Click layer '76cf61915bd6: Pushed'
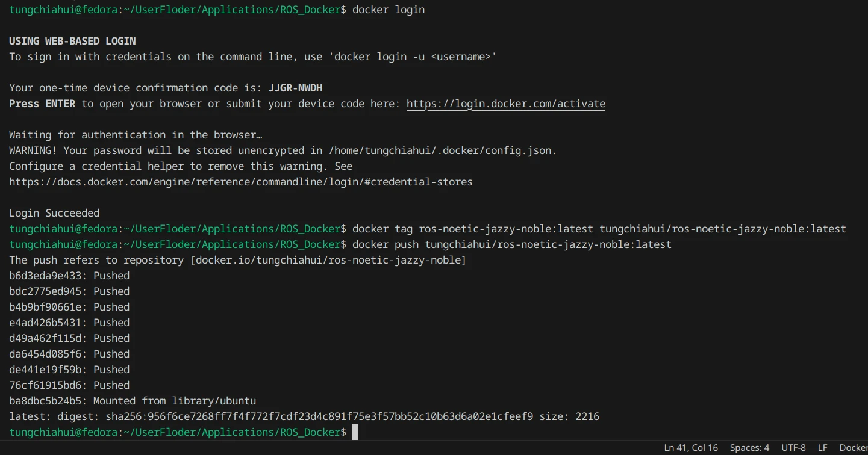The image size is (868, 455). [x=69, y=385]
